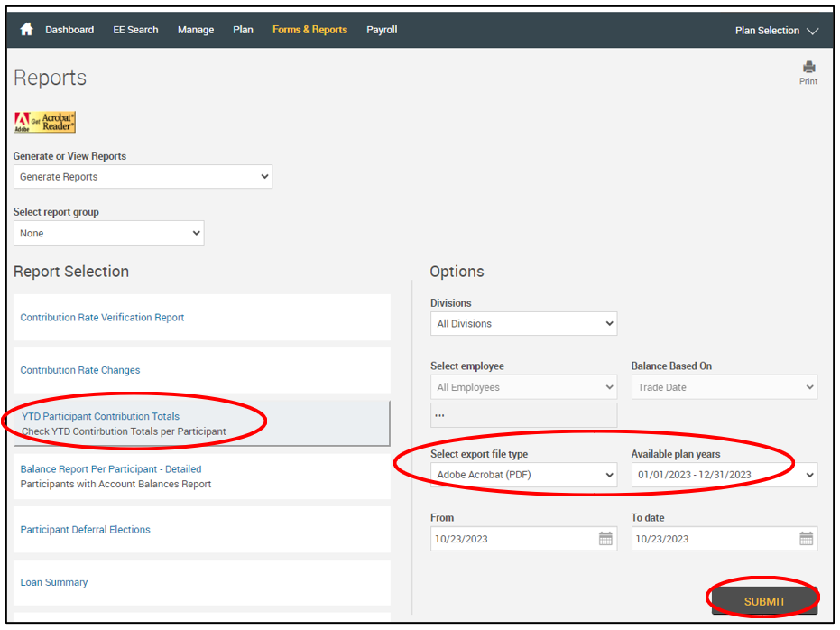
Task: Select the Loan Summary report
Action: (x=54, y=582)
